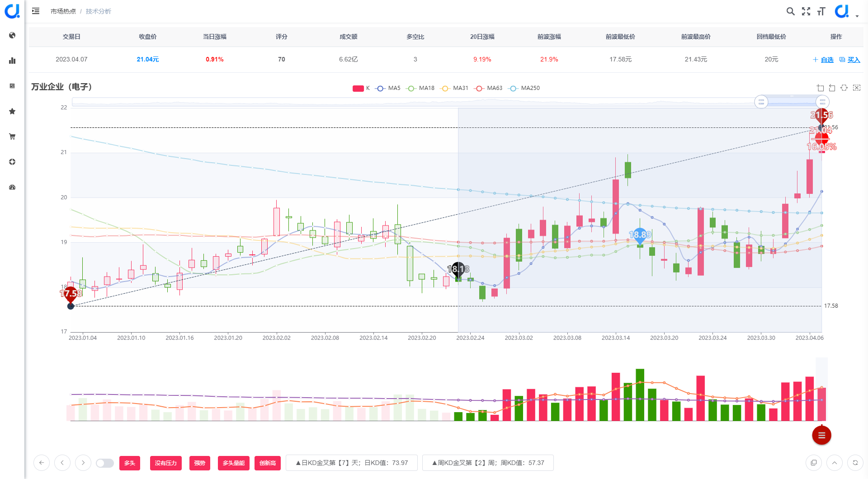Image resolution: width=868 pixels, height=479 pixels.
Task: Click the left arrow back button
Action: point(42,463)
